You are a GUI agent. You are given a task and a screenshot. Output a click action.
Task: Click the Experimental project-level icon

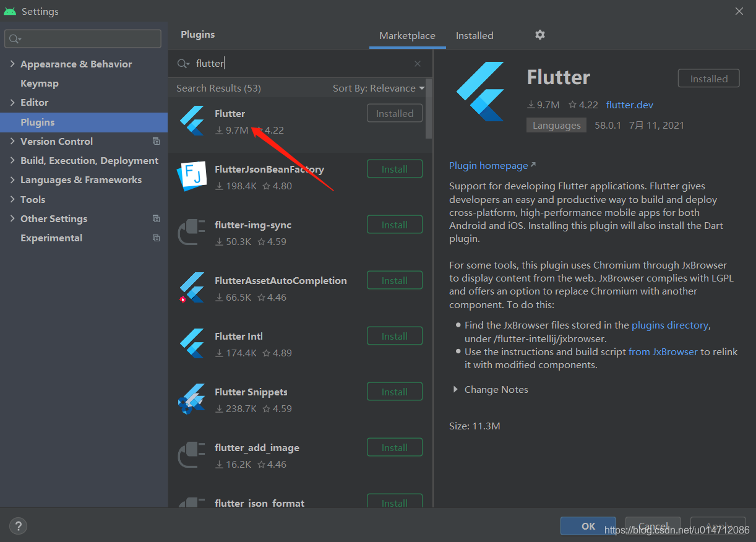point(156,238)
